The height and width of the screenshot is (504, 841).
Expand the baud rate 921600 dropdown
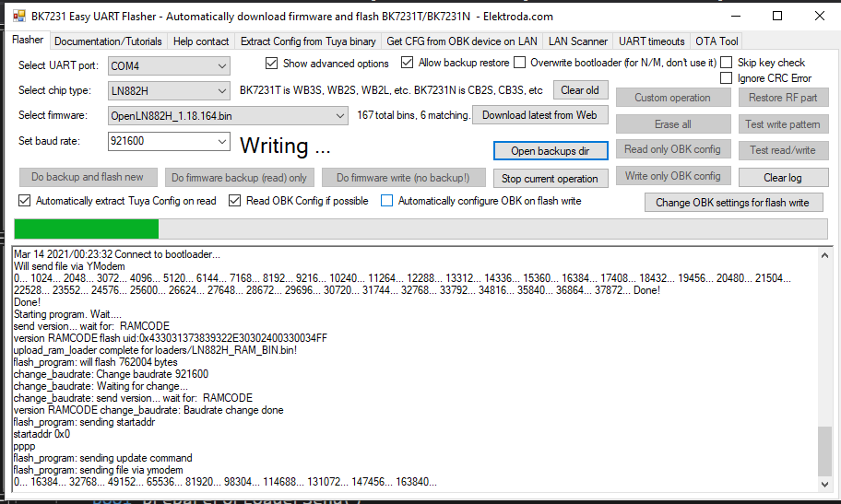pyautogui.click(x=222, y=142)
